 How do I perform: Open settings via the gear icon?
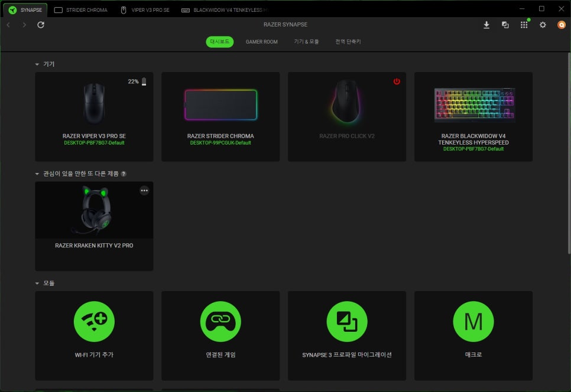click(x=543, y=25)
